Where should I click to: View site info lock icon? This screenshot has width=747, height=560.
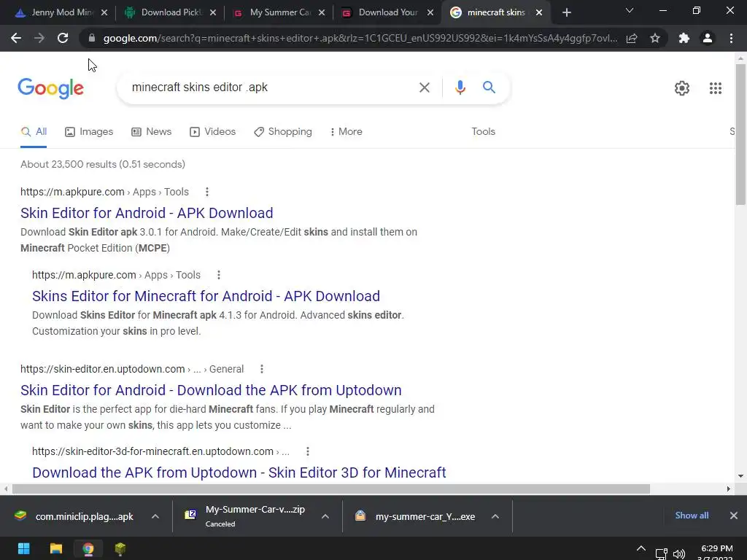click(92, 38)
